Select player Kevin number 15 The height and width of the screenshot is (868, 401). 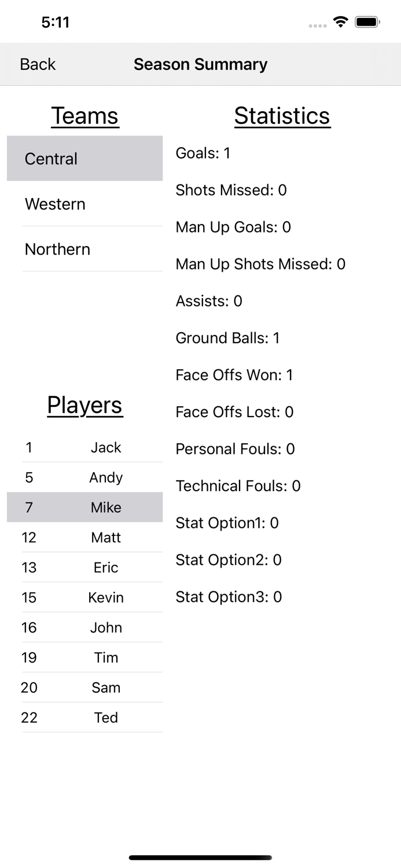point(91,598)
